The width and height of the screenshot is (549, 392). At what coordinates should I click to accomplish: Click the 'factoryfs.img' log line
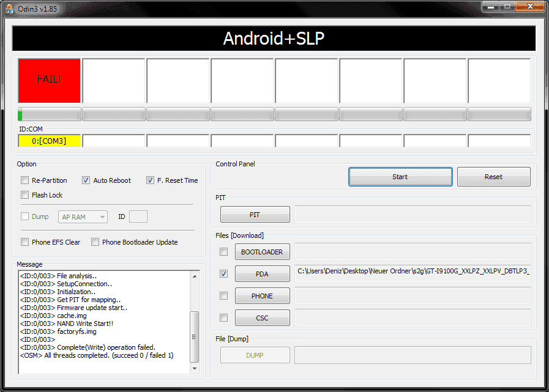coord(58,331)
